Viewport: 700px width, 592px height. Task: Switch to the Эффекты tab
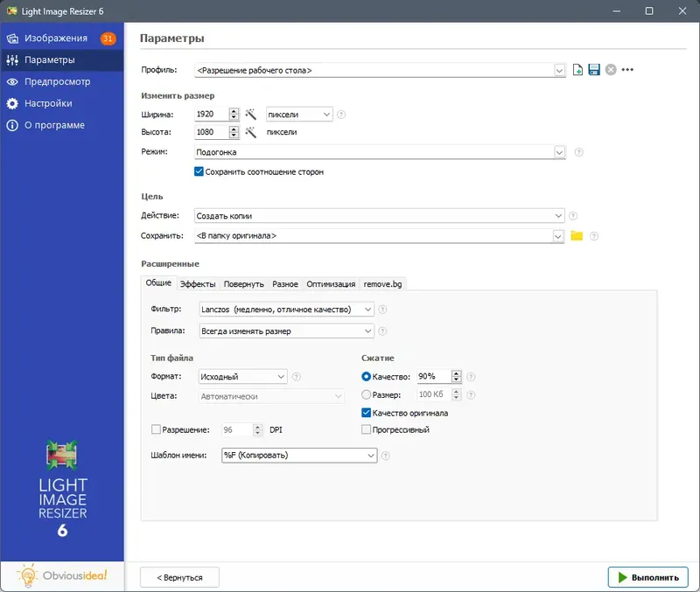[198, 284]
